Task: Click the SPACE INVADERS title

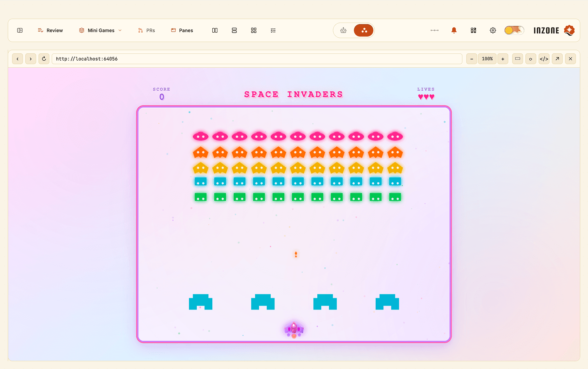Action: coord(294,94)
